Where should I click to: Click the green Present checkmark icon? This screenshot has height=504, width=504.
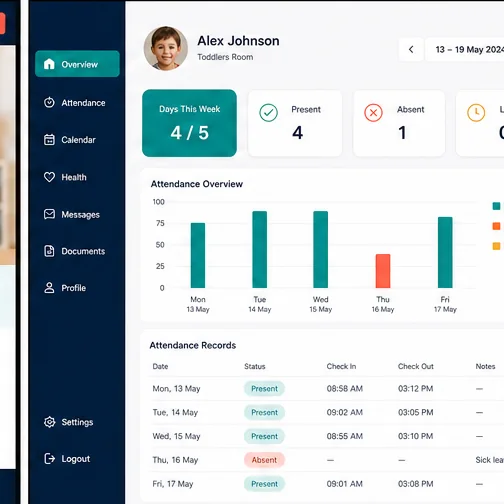point(268,113)
